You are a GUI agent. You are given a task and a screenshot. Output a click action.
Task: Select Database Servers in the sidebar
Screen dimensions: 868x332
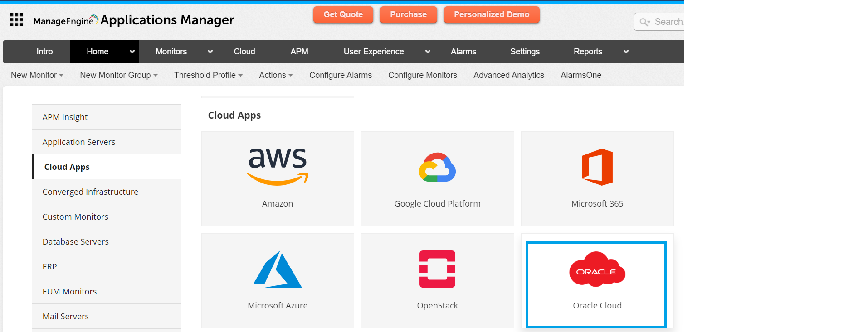pos(107,241)
